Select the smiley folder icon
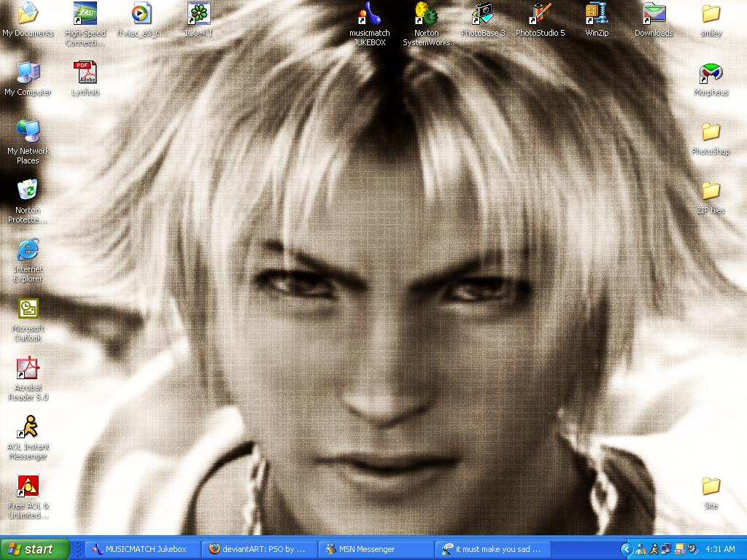Image resolution: width=747 pixels, height=560 pixels. click(x=711, y=13)
